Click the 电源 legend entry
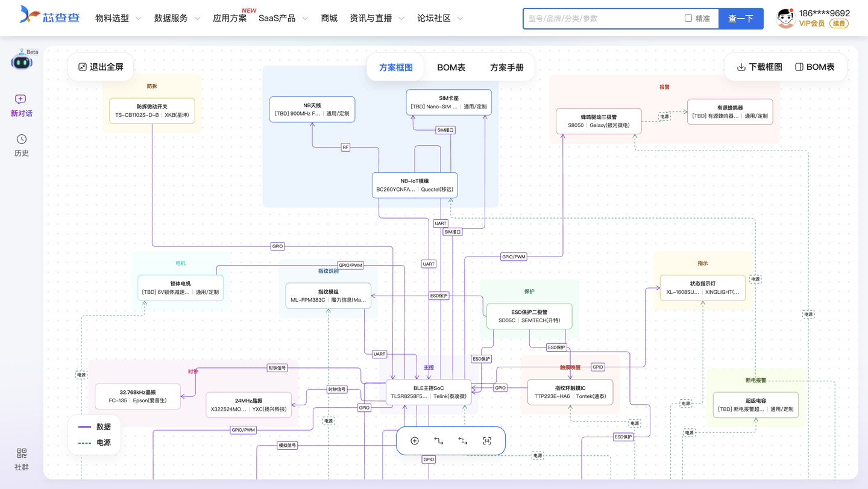This screenshot has width=868, height=489. pyautogui.click(x=95, y=443)
